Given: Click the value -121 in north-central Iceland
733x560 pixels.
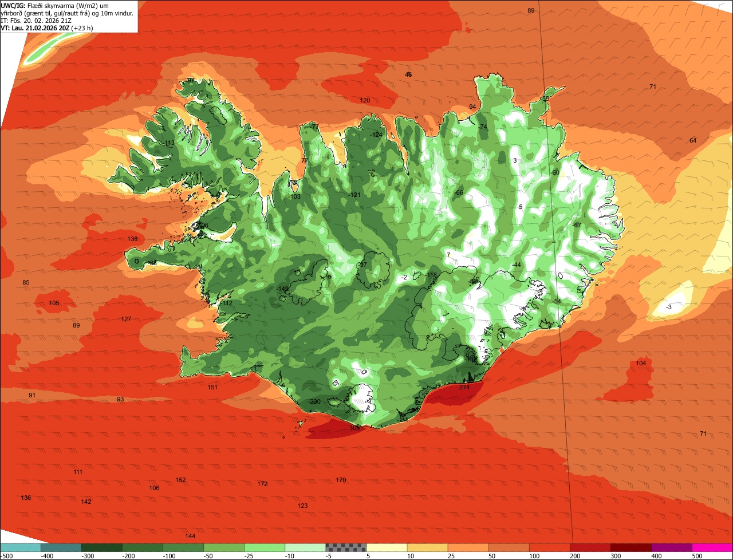Looking at the screenshot, I should [x=354, y=195].
